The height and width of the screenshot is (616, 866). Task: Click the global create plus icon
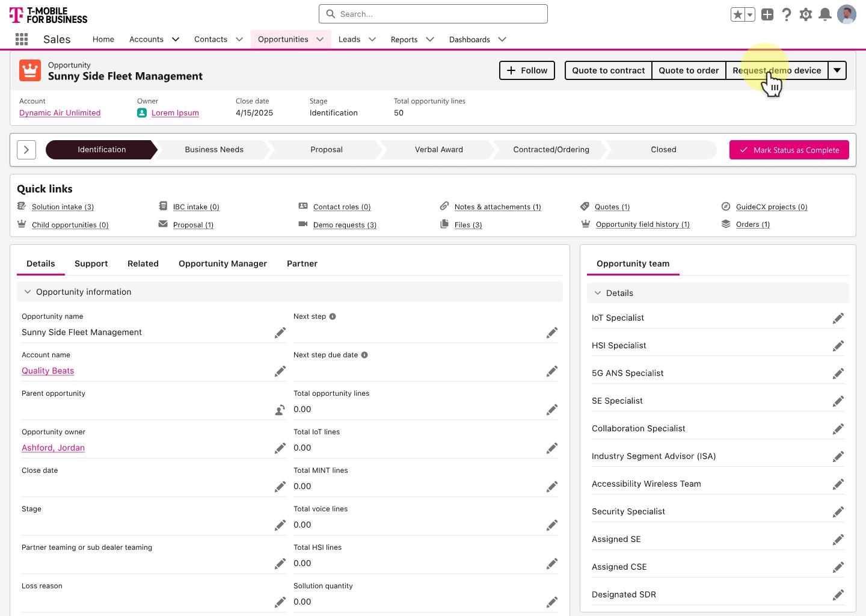(x=767, y=14)
